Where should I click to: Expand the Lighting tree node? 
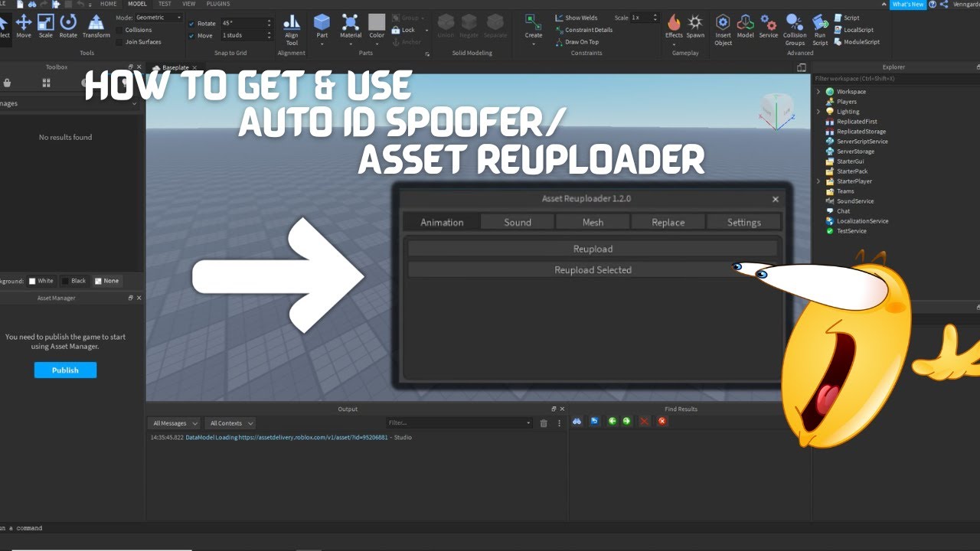[818, 112]
